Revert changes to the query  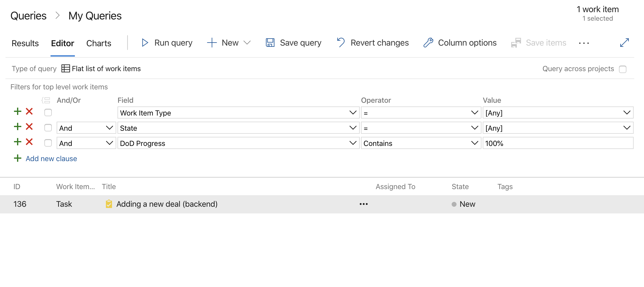[x=372, y=43]
